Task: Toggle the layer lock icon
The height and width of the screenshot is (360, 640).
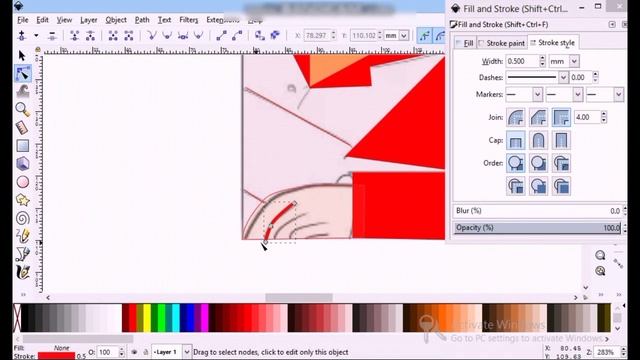Action: [145, 352]
